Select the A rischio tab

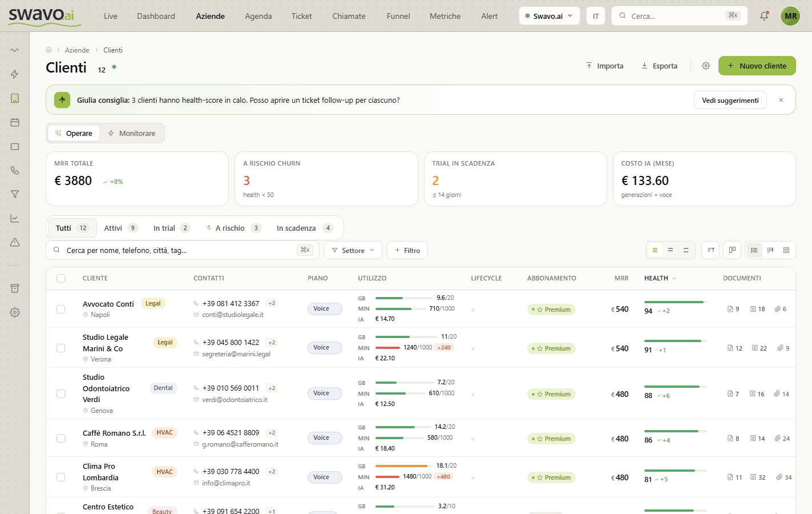(234, 228)
